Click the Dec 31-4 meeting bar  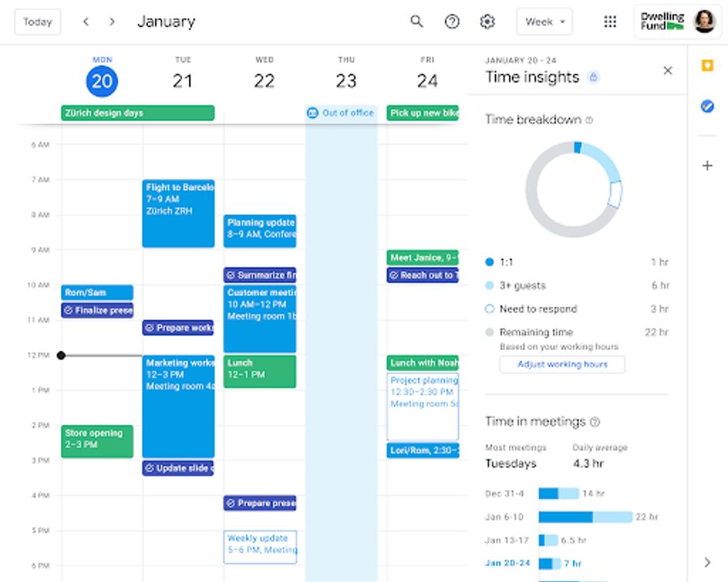coord(559,493)
